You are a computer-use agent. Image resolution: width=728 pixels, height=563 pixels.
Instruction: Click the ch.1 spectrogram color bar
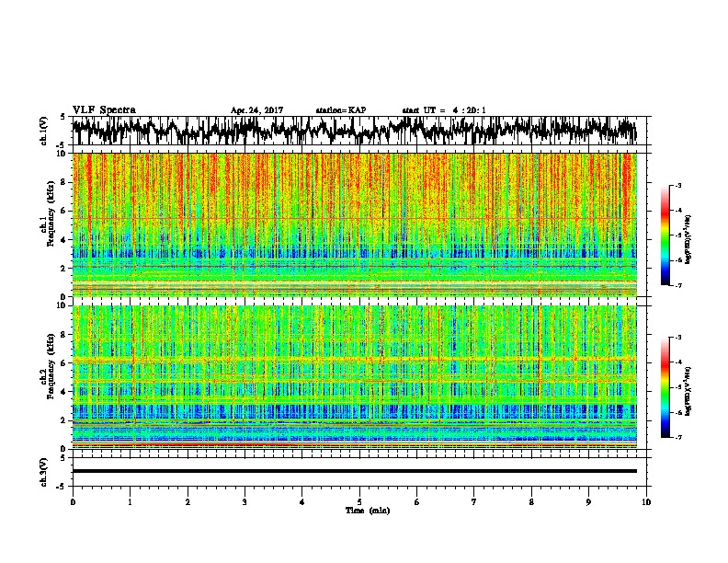pyautogui.click(x=665, y=236)
